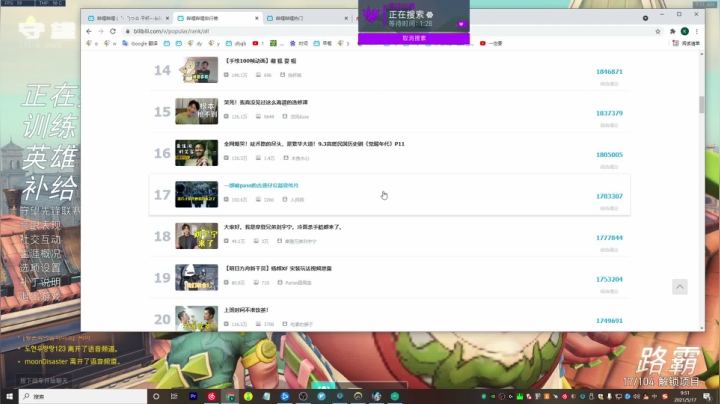Open the Chrome extensions puzzle icon
The image size is (720, 404).
tap(672, 31)
